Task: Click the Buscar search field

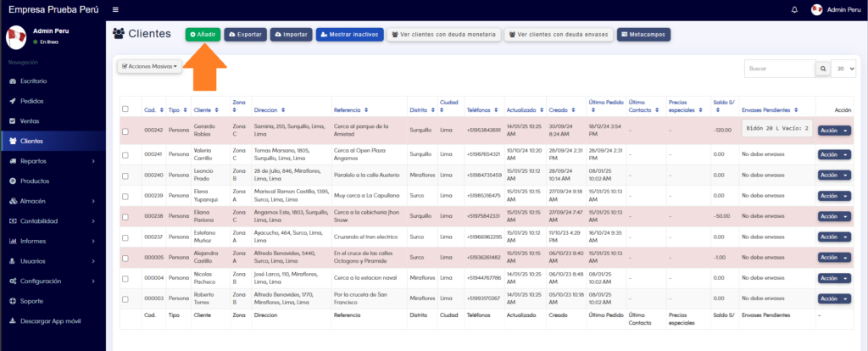Action: (780, 69)
